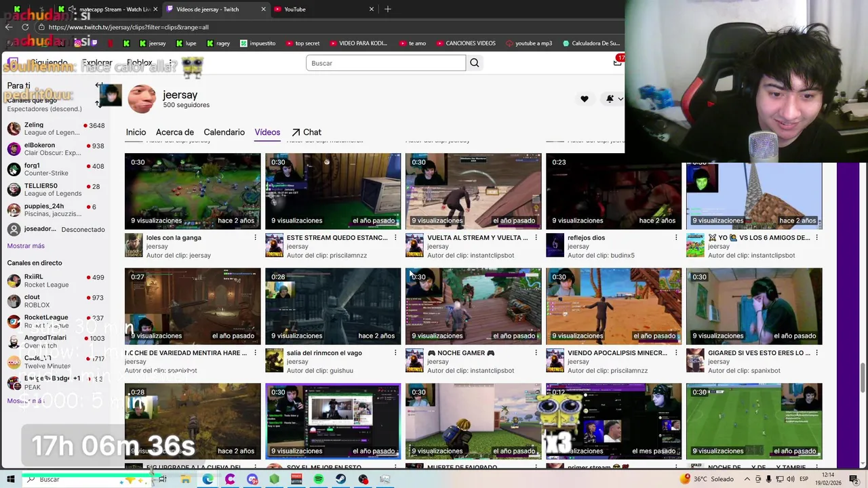Collapse the left sidebar with the arrow
The height and width of the screenshot is (488, 868).
[99, 85]
